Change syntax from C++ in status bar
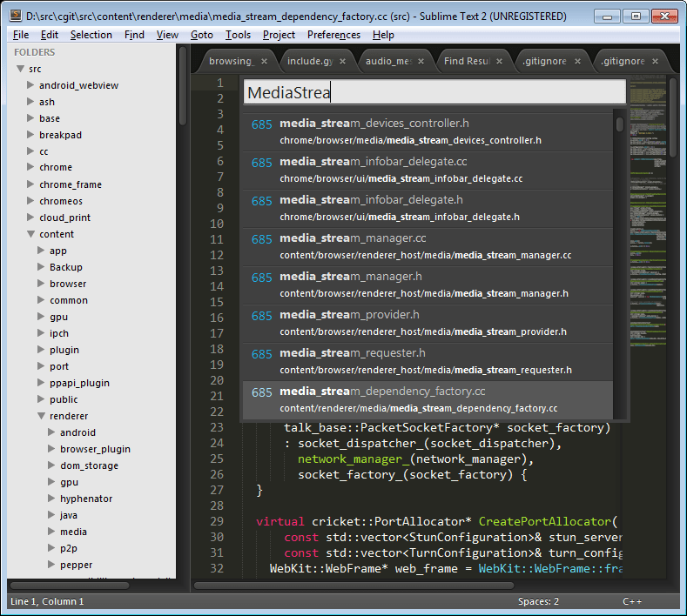The height and width of the screenshot is (616, 687). pyautogui.click(x=632, y=601)
